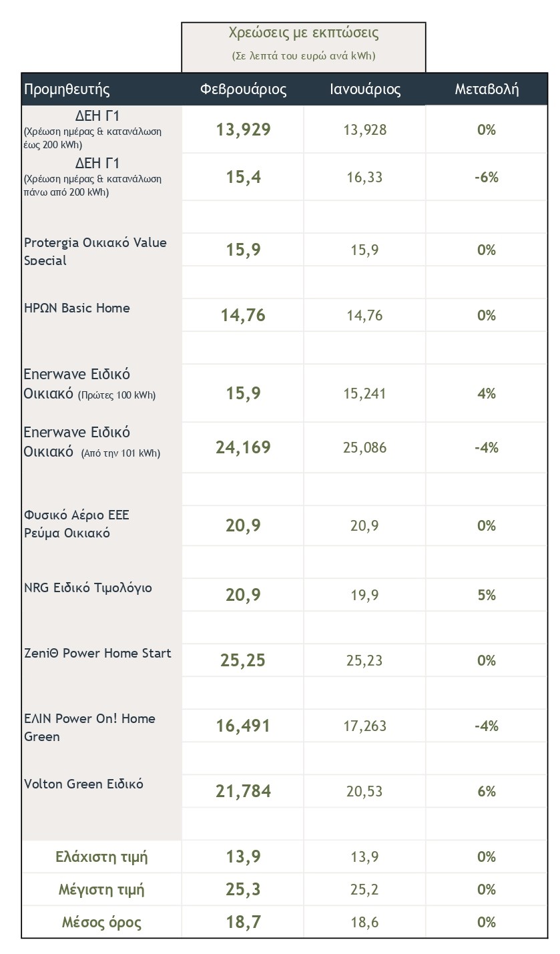Select the January value 15,241
The height and width of the screenshot is (954, 560).
click(365, 394)
